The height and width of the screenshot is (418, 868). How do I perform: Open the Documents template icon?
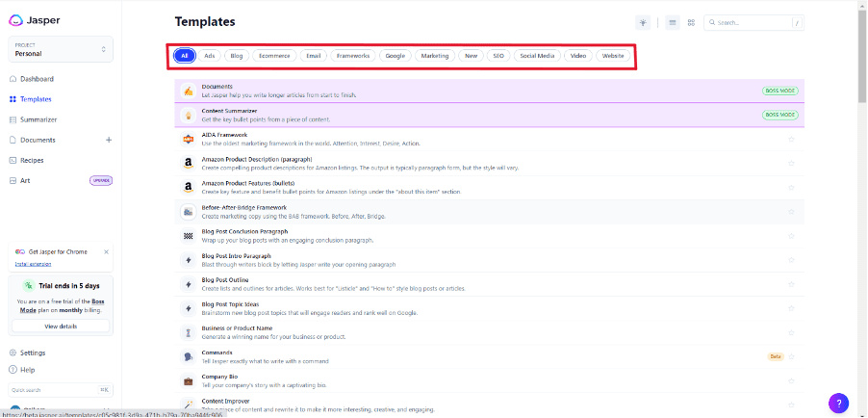click(x=189, y=91)
